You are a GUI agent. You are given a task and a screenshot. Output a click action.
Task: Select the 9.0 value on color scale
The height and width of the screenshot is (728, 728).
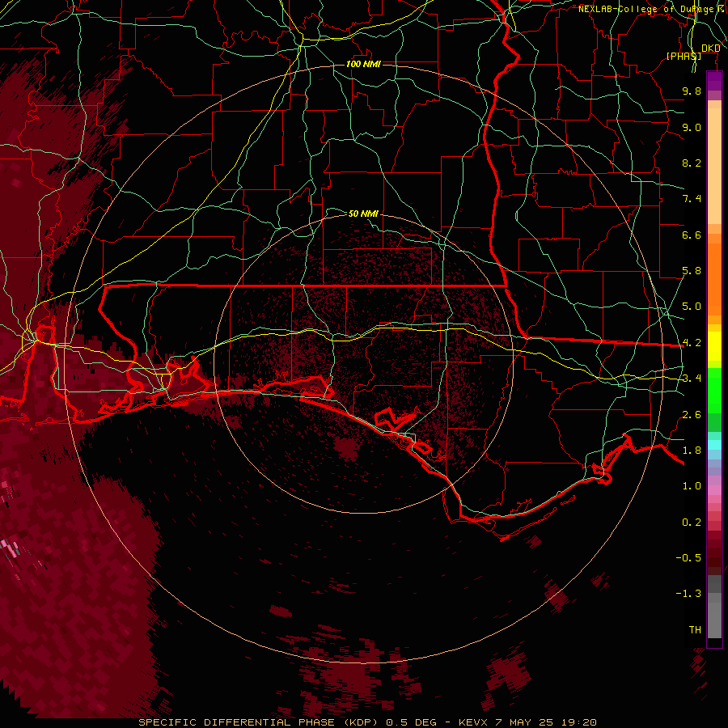(x=692, y=127)
